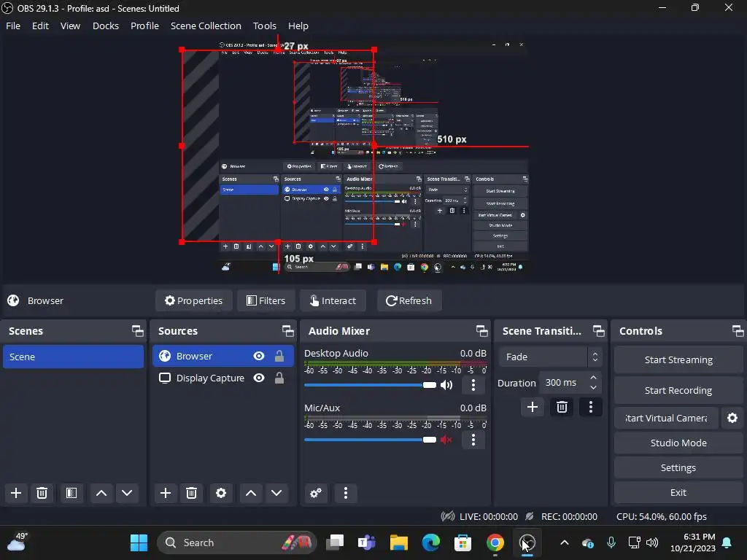Open the File menu

pyautogui.click(x=13, y=26)
